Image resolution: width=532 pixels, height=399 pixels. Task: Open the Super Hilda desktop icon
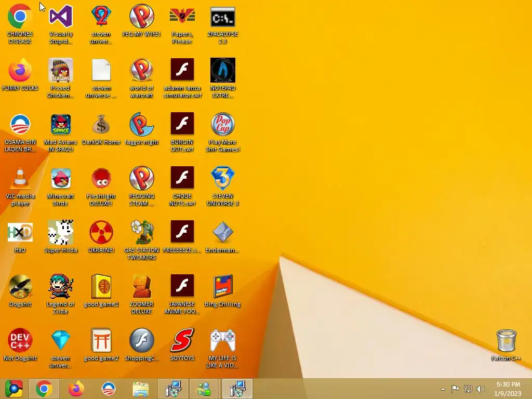point(61,237)
